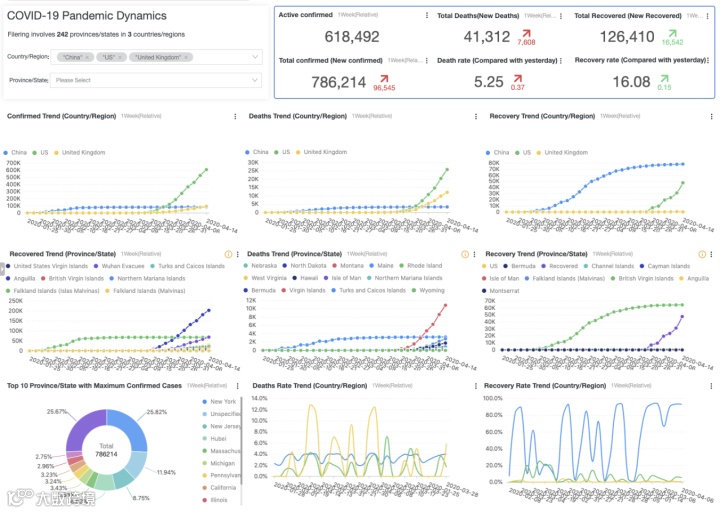Open Recovered Trend Province chart menu
Image resolution: width=720 pixels, height=513 pixels.
click(237, 254)
